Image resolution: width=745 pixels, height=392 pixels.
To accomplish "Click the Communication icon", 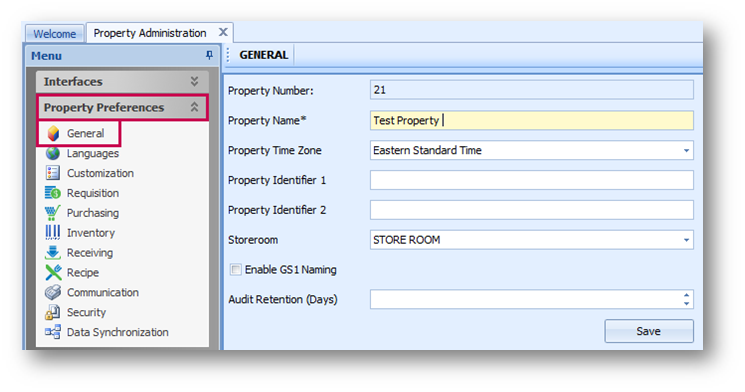I will [x=53, y=292].
